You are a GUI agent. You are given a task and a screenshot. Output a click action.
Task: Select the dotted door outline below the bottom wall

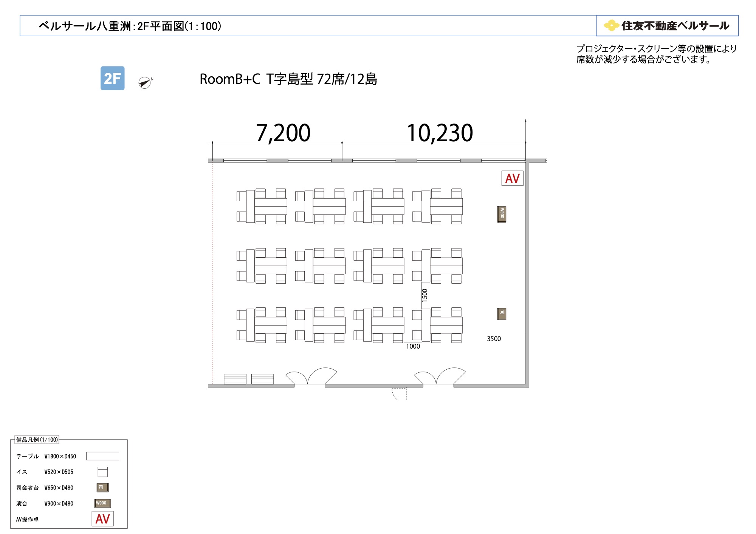399,394
